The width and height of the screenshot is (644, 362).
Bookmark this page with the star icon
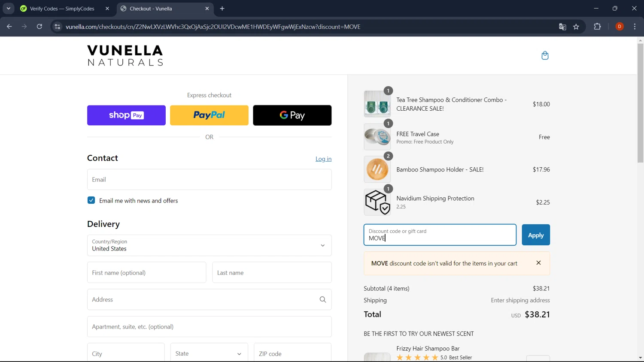click(x=576, y=27)
